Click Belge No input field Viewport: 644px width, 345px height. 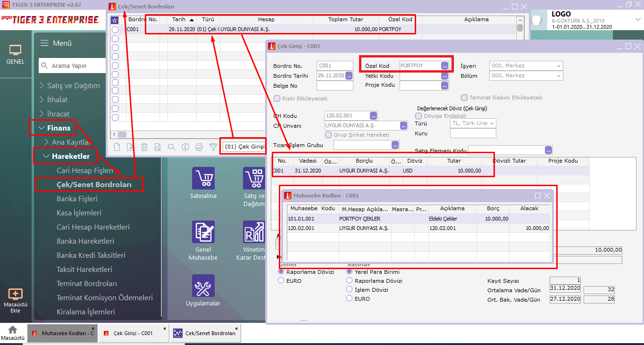click(335, 86)
